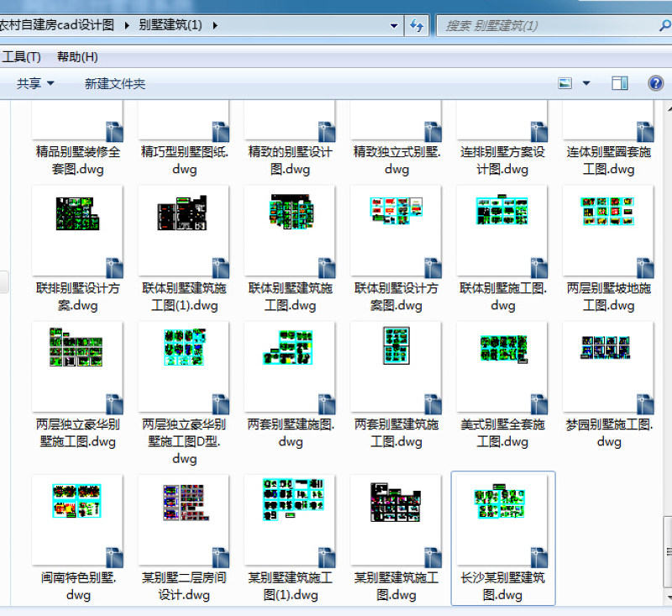Select the 两层别墅坡地施工图.dwg thumbnail

tap(608, 230)
